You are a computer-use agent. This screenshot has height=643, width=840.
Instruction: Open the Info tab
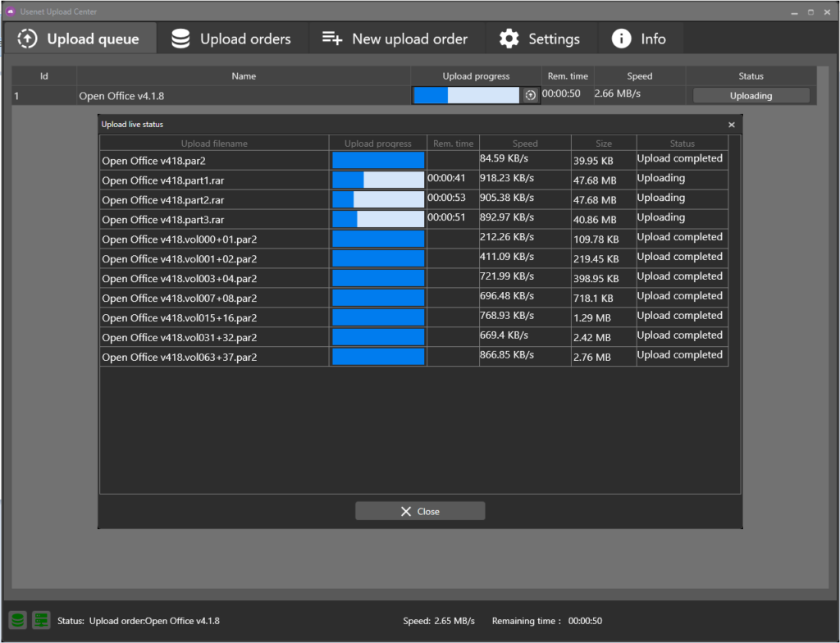640,39
